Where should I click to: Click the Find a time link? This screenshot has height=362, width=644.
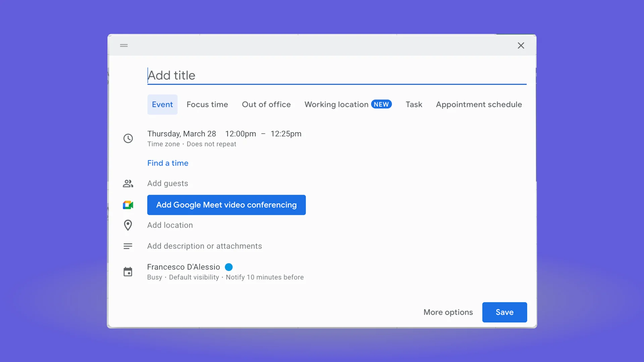click(x=168, y=163)
